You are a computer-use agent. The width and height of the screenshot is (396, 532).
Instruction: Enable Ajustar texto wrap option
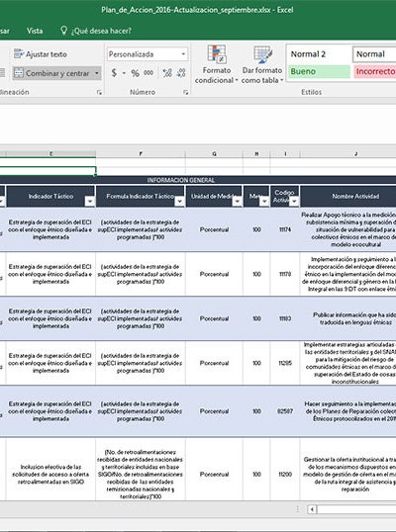tap(40, 54)
